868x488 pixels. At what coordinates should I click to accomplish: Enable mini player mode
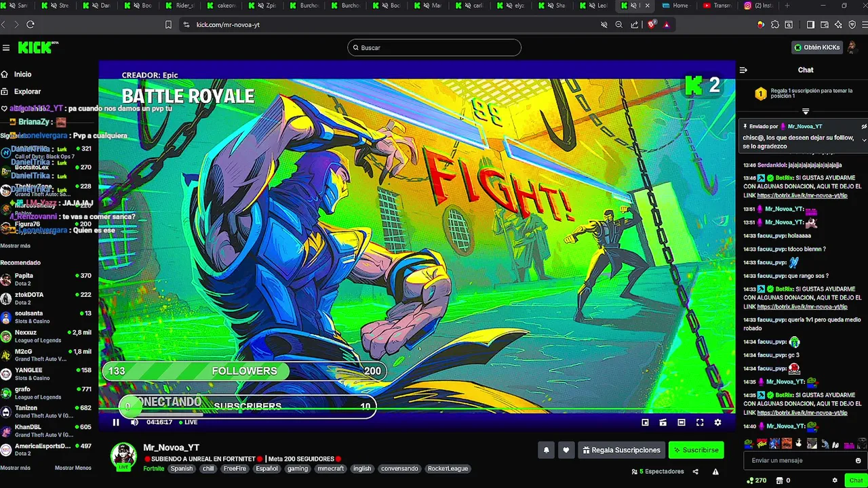click(x=645, y=422)
